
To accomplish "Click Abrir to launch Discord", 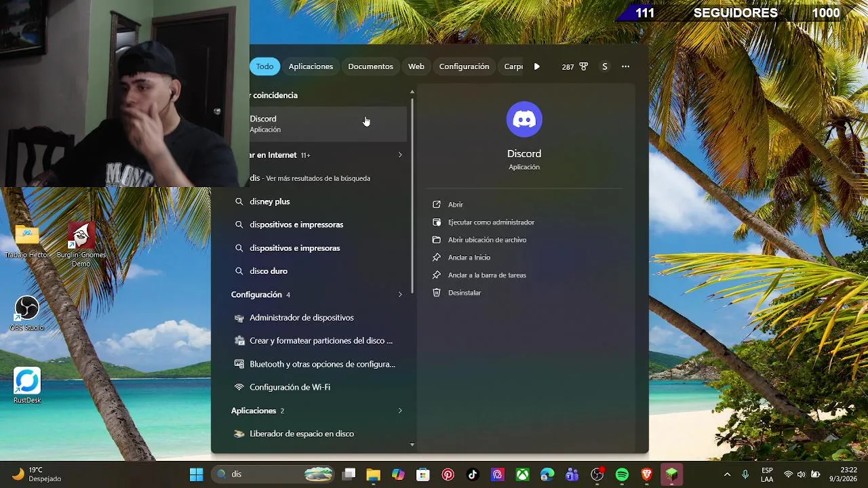I will tap(456, 205).
